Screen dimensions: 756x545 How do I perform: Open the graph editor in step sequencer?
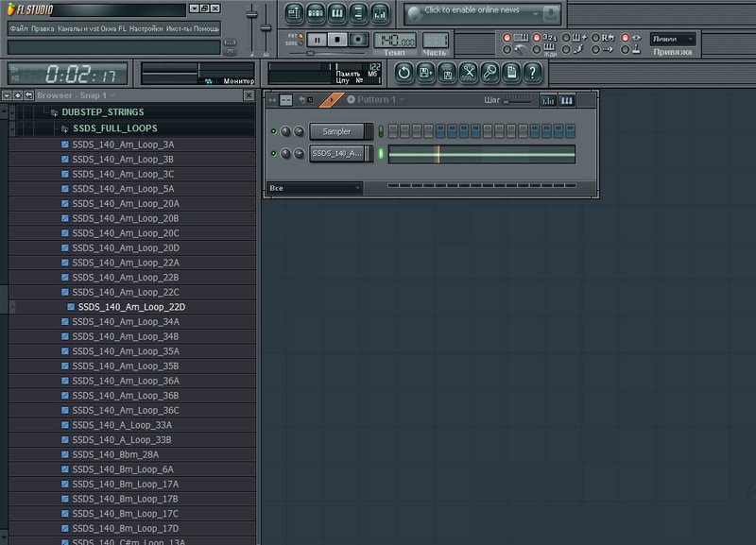pos(549,99)
